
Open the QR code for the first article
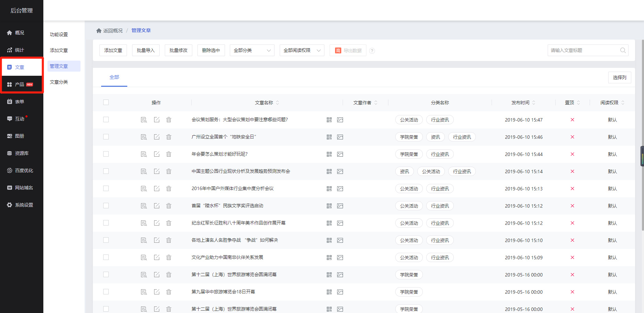(x=329, y=119)
